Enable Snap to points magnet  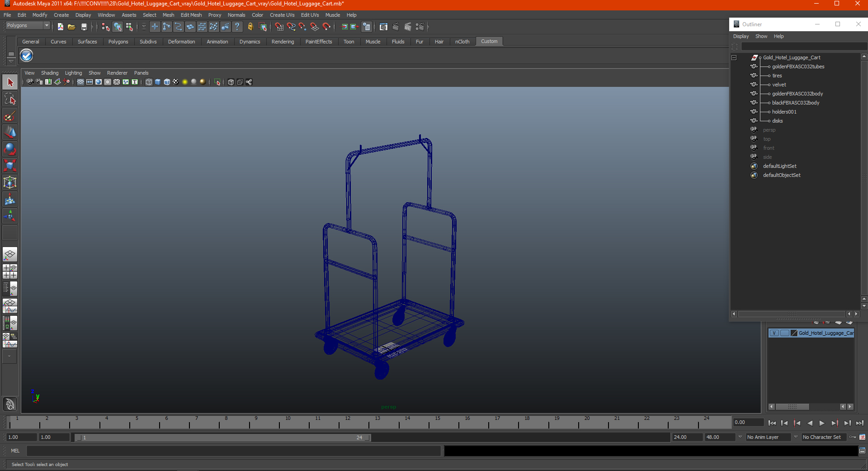302,27
